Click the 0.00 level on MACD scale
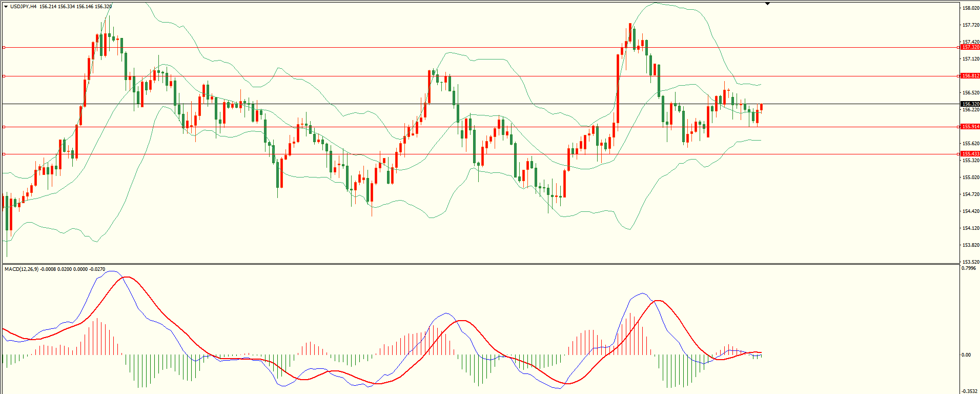980x394 pixels. pyautogui.click(x=966, y=355)
